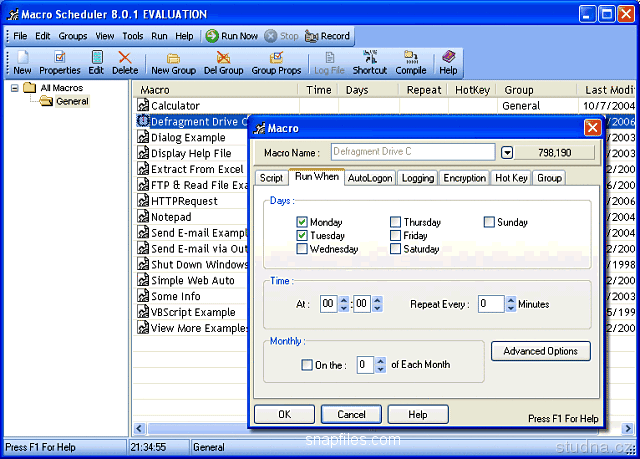Viewport: 640px width, 459px height.
Task: Select the Calculator macro in the list
Action: click(175, 105)
